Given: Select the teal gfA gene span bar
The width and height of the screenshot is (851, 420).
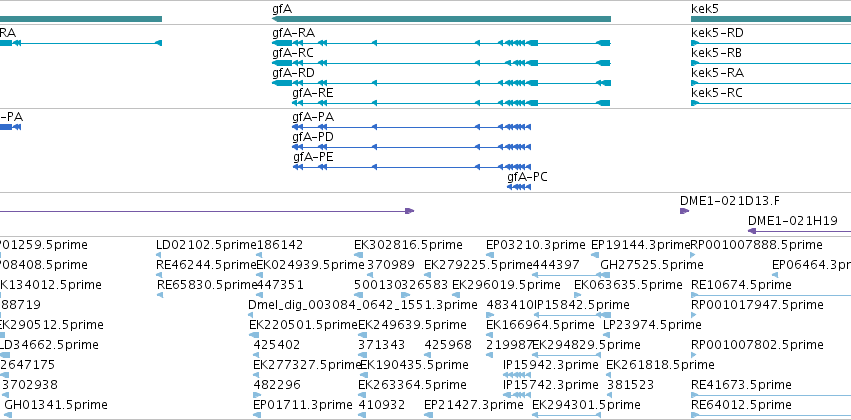Looking at the screenshot, I should [x=441, y=19].
